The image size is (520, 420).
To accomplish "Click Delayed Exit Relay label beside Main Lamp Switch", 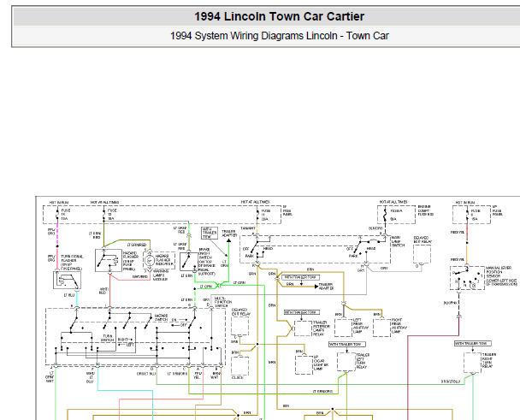I will click(x=421, y=240).
